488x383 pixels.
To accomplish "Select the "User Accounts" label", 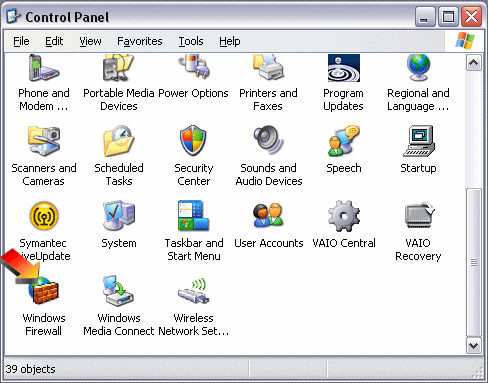I will pyautogui.click(x=269, y=243).
